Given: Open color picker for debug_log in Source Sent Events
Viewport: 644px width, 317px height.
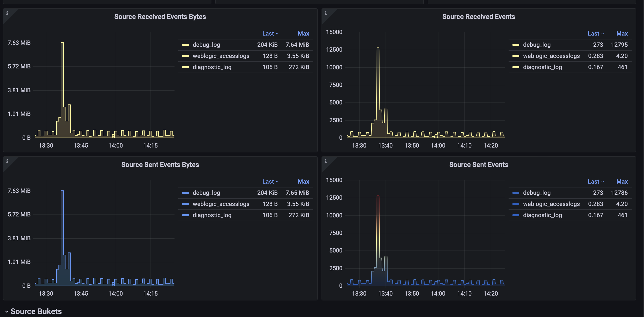Looking at the screenshot, I should pyautogui.click(x=515, y=193).
